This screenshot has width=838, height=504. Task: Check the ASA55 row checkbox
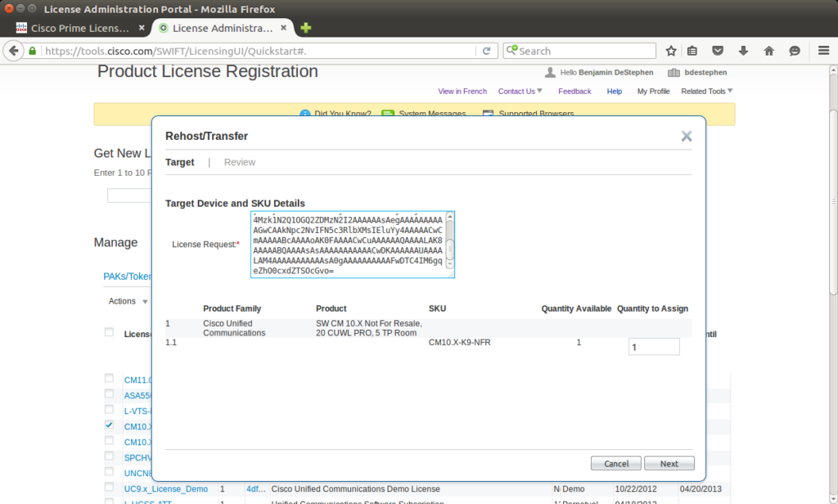click(x=109, y=394)
